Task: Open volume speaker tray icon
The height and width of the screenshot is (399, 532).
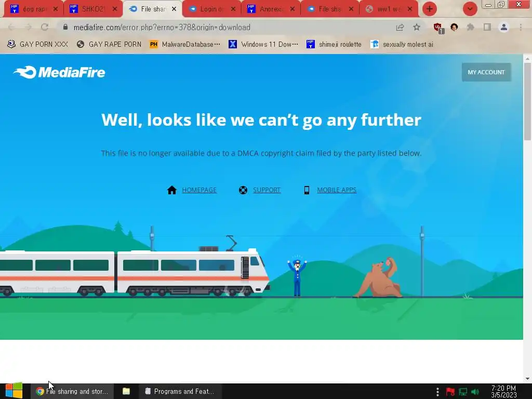Action: click(x=475, y=392)
